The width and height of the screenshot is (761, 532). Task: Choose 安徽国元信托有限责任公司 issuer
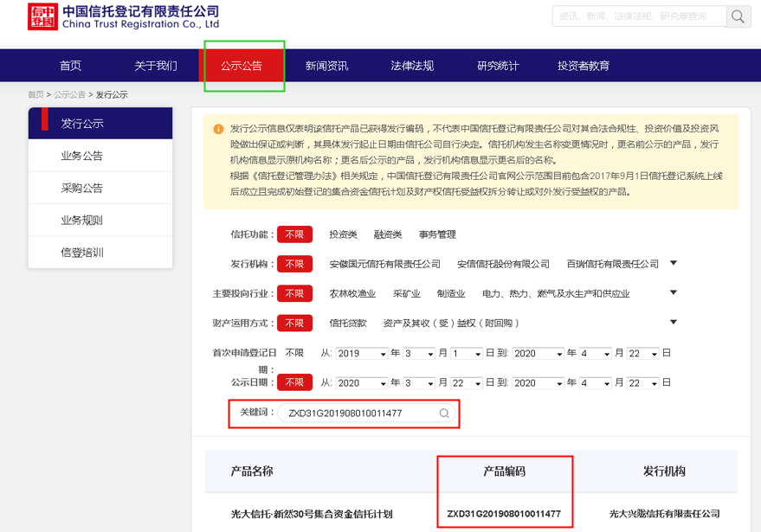pos(385,264)
